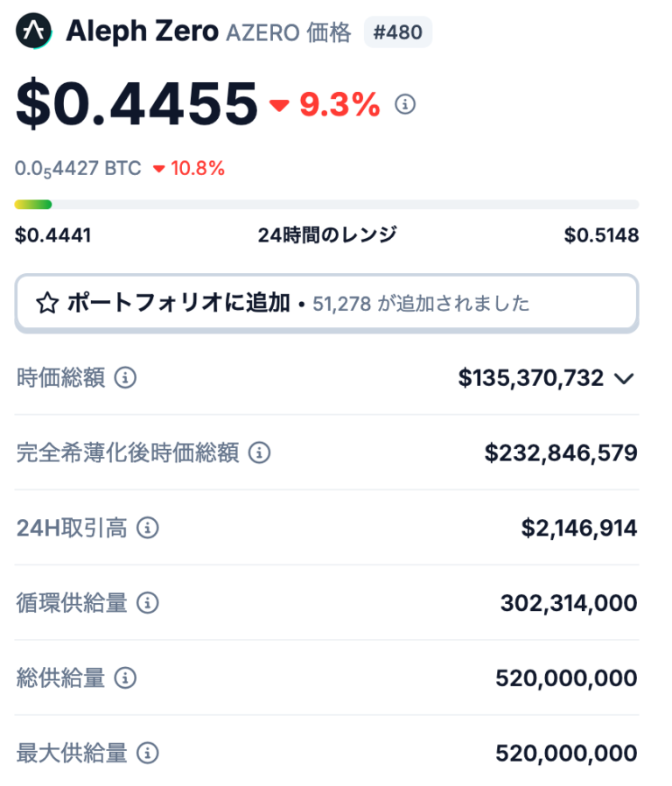Click the down arrow beside 10.8% BTC change
This screenshot has height=786, width=672.
pyautogui.click(x=161, y=167)
